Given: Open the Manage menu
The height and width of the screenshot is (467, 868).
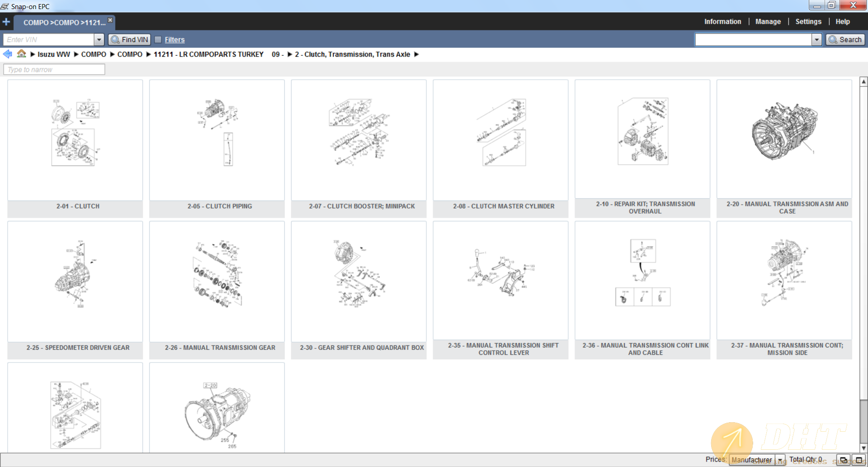Looking at the screenshot, I should pos(768,22).
